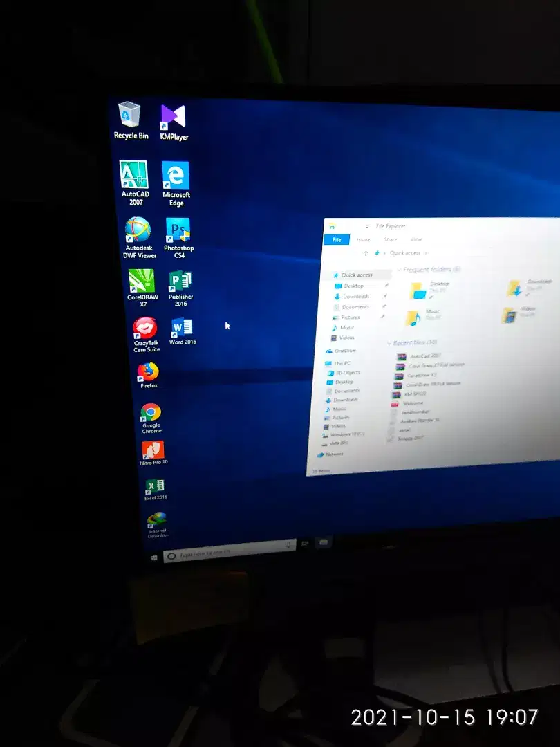Screen dimensions: 560x747
Task: Click the taskbar search box
Action: 230,551
